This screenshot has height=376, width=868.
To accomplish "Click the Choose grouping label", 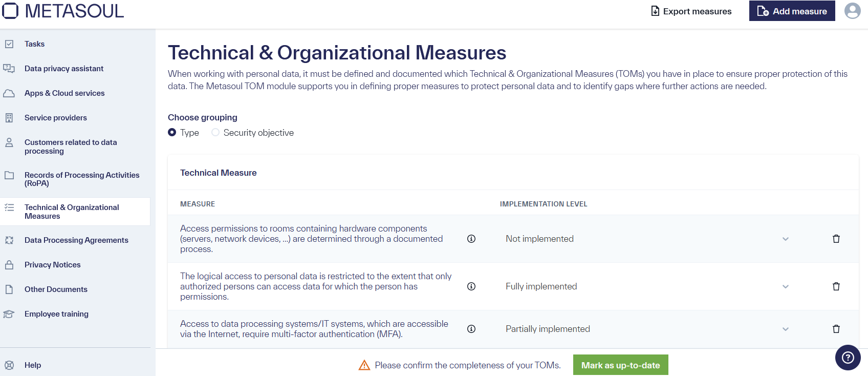I will pyautogui.click(x=203, y=117).
